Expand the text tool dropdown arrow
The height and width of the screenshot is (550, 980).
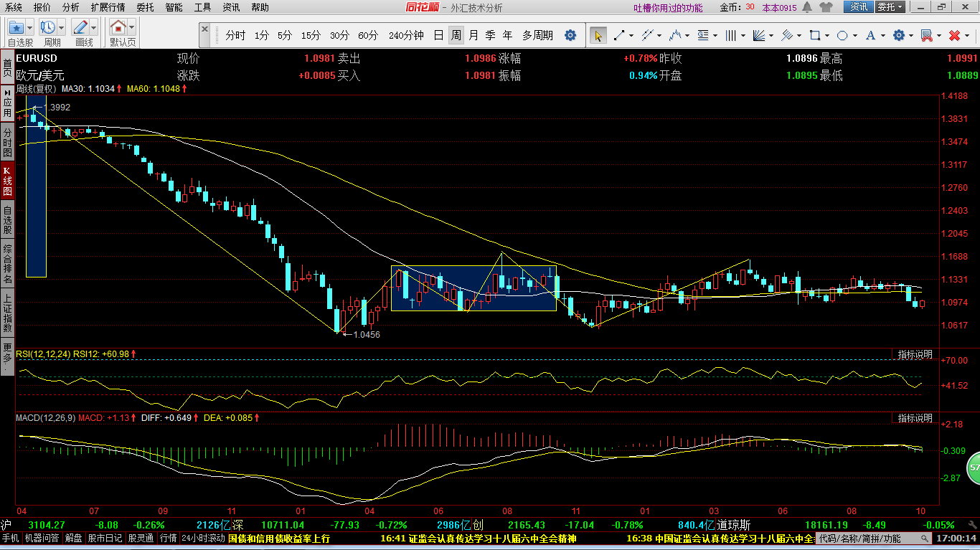[x=883, y=35]
